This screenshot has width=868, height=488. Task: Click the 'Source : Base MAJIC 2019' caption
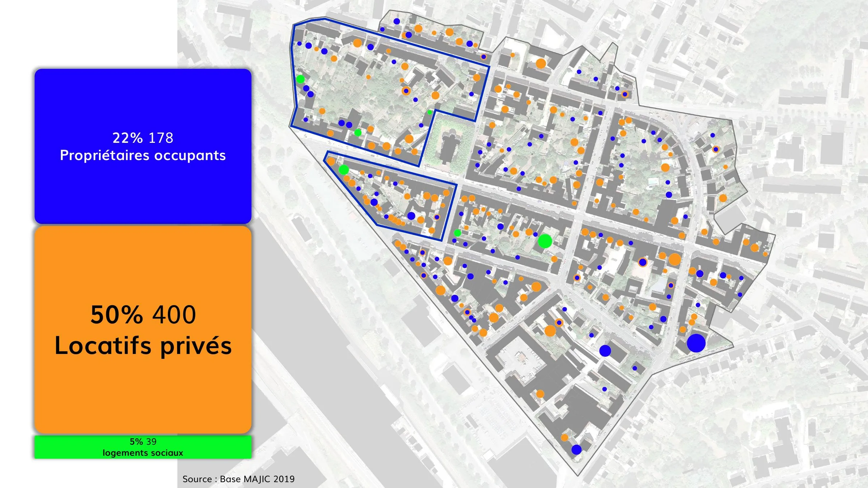coord(238,479)
